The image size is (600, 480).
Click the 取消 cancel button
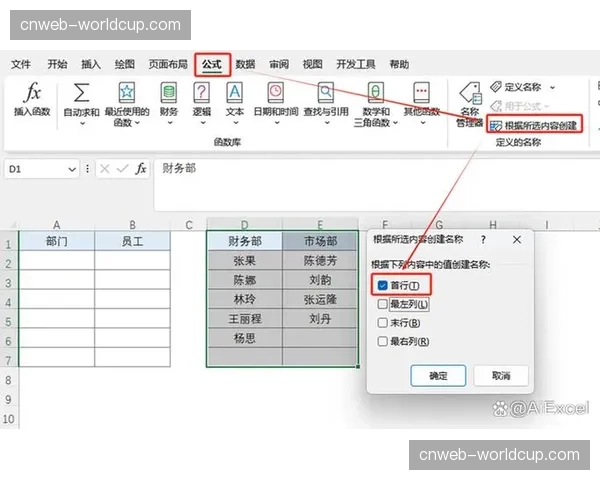[501, 376]
